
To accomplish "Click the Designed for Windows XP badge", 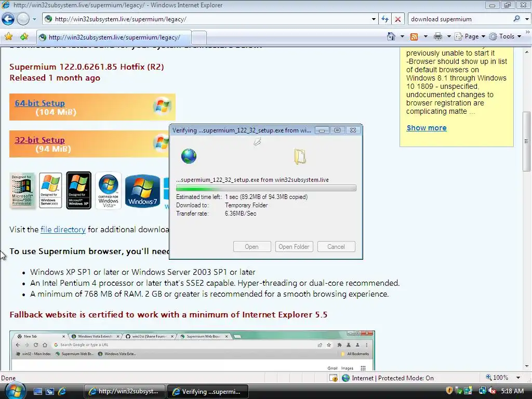I will (x=79, y=190).
